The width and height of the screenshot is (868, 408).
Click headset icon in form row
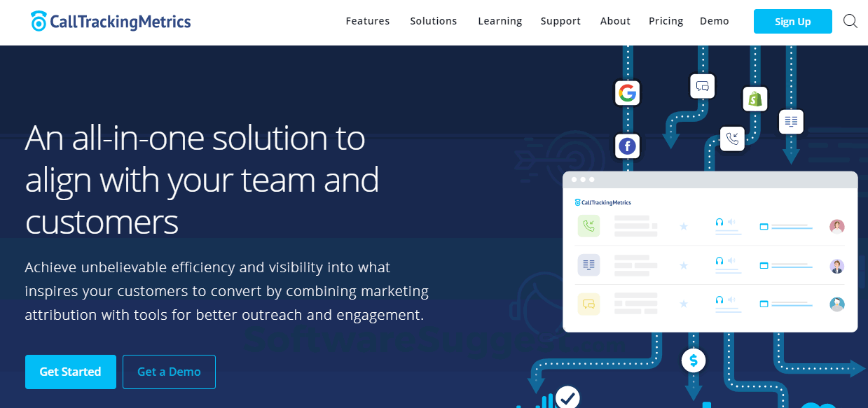click(719, 260)
